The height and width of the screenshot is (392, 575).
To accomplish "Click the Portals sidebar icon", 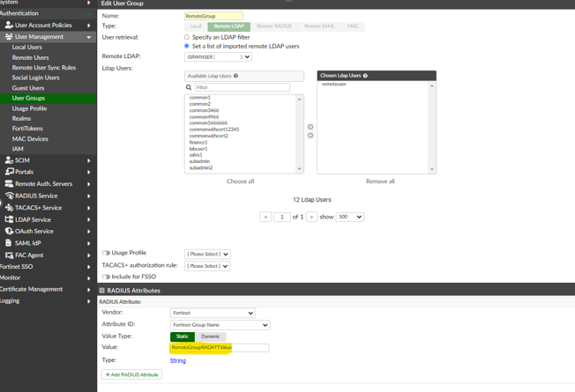I will [9, 172].
